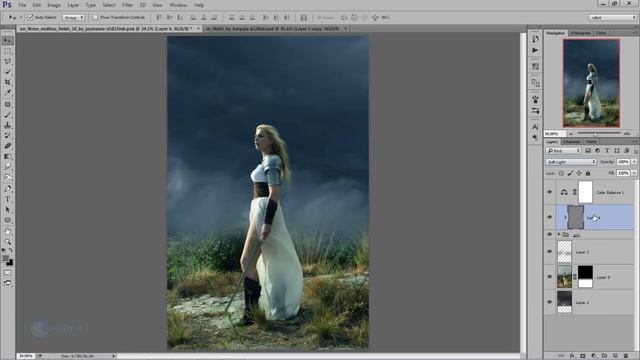
Task: Select the Healing Brush tool
Action: tap(8, 104)
